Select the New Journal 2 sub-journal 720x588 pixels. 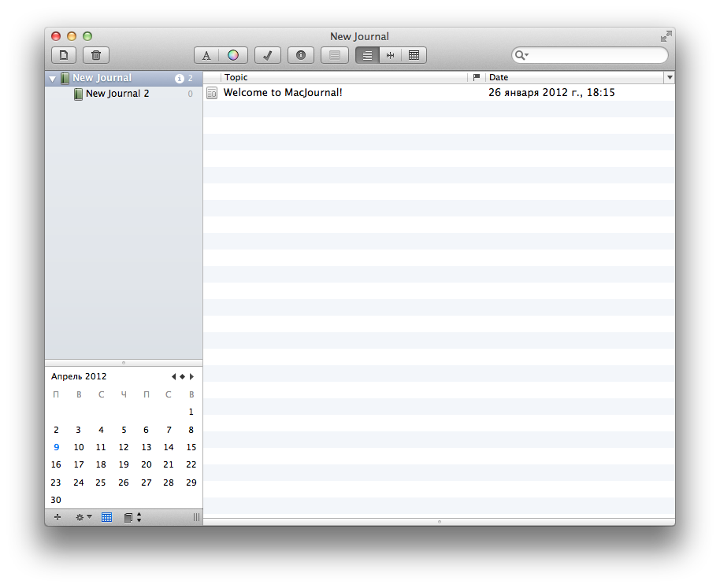click(x=124, y=94)
